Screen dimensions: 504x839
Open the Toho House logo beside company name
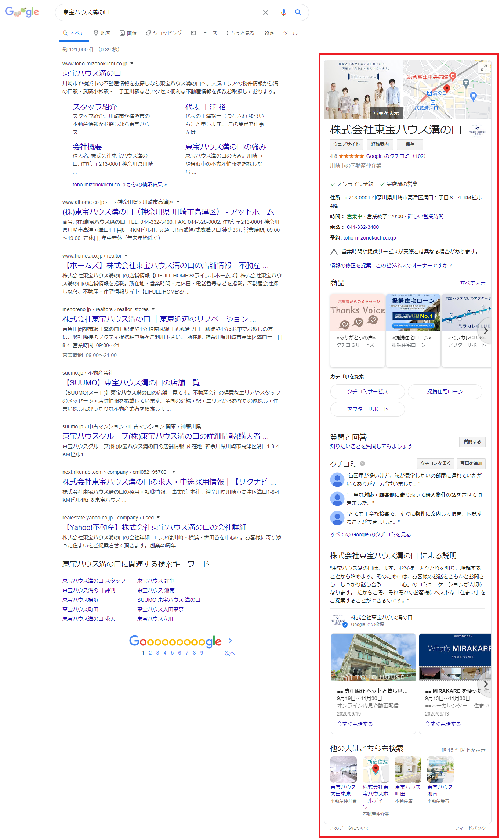pos(477,130)
